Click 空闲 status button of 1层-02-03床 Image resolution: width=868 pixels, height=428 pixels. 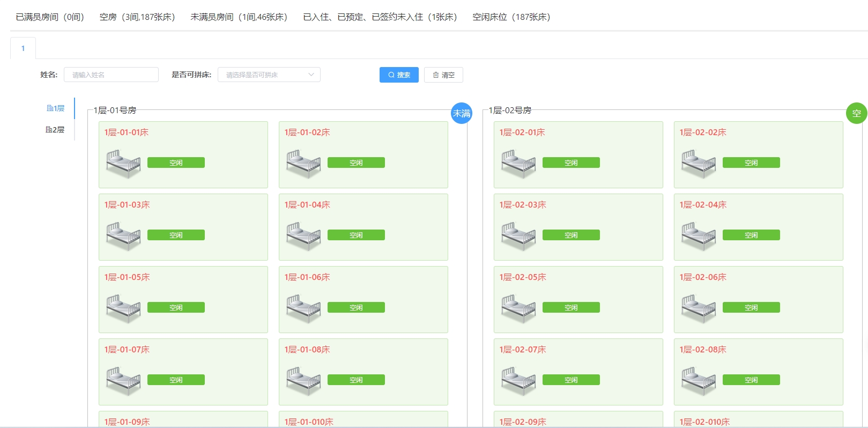pos(571,235)
